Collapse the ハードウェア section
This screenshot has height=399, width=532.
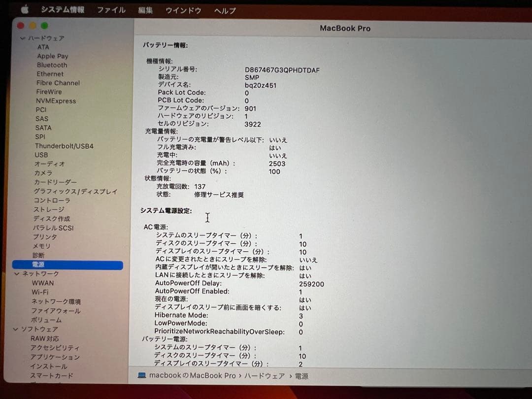(22, 37)
